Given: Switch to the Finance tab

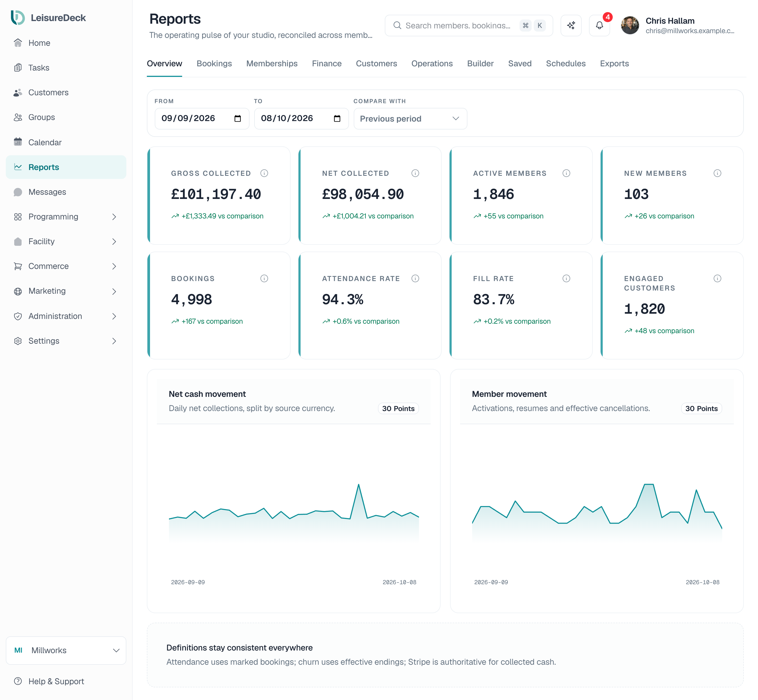Looking at the screenshot, I should pyautogui.click(x=327, y=64).
